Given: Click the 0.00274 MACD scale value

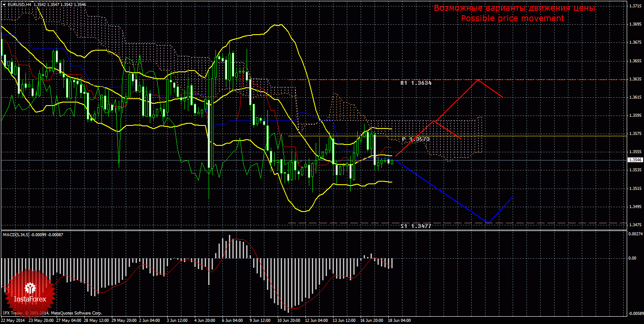Looking at the screenshot, I should (x=635, y=234).
